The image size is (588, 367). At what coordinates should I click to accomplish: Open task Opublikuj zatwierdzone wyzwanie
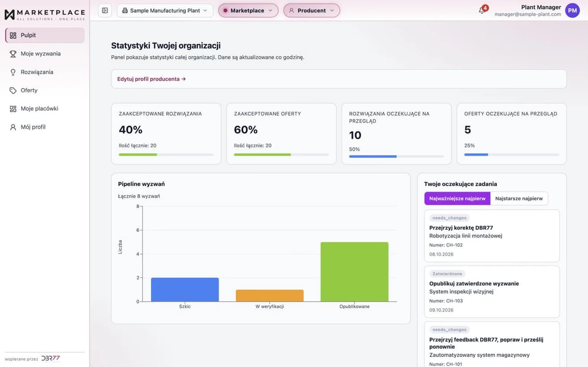[x=492, y=292]
